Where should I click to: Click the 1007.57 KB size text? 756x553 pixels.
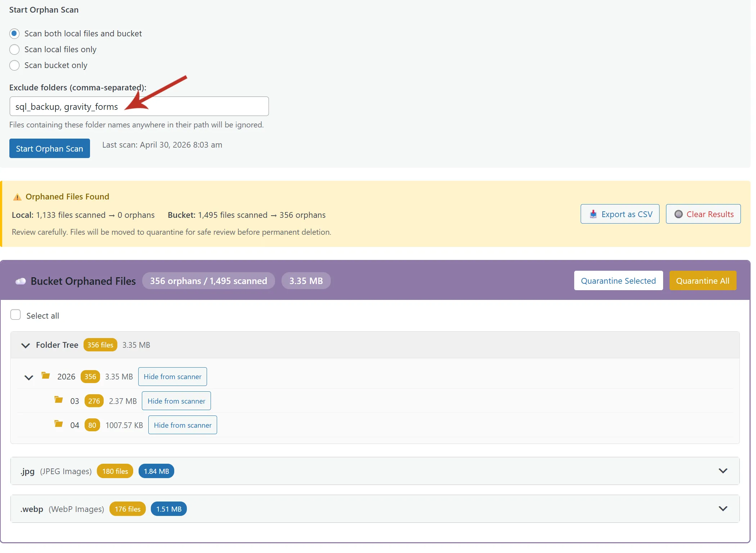(124, 426)
